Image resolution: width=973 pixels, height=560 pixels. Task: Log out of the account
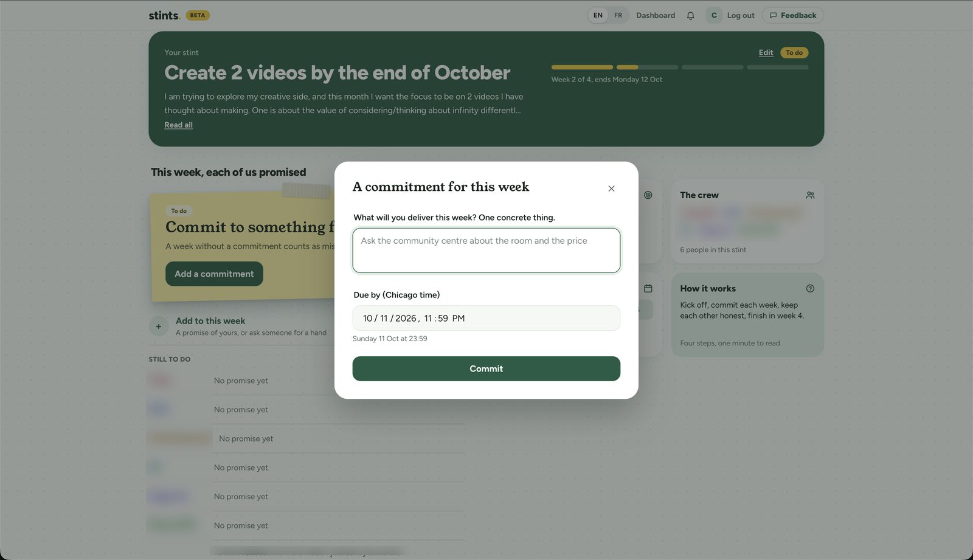coord(741,15)
